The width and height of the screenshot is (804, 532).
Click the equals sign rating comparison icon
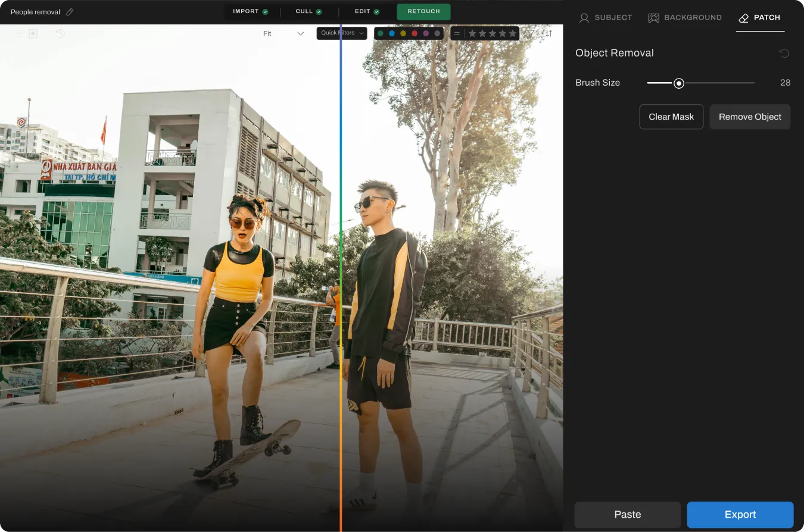tap(457, 33)
